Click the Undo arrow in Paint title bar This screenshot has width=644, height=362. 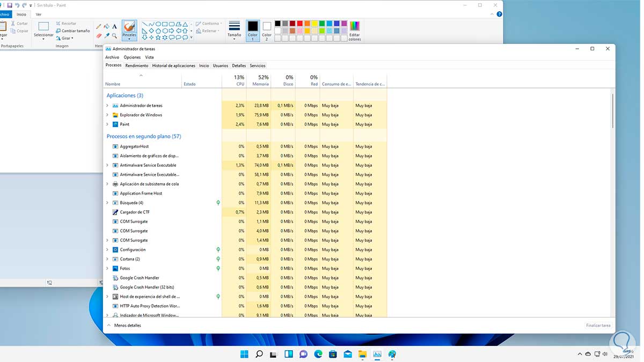point(17,5)
